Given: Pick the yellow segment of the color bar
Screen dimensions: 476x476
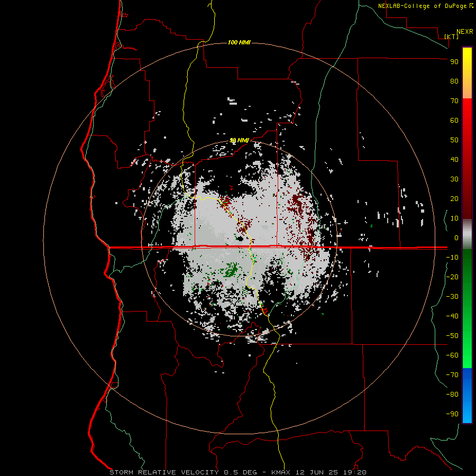Looking at the screenshot, I should (x=467, y=65).
